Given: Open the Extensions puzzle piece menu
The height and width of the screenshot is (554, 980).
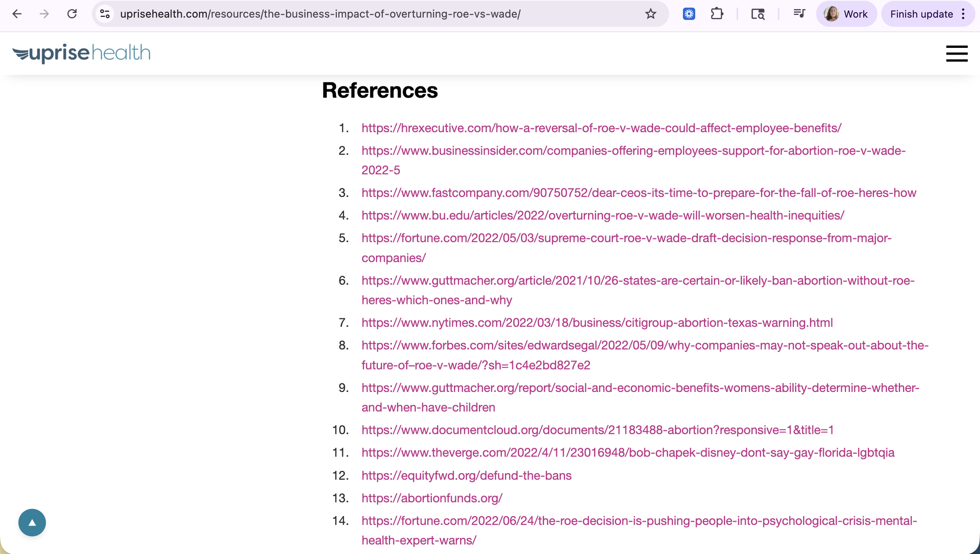Looking at the screenshot, I should click(717, 14).
